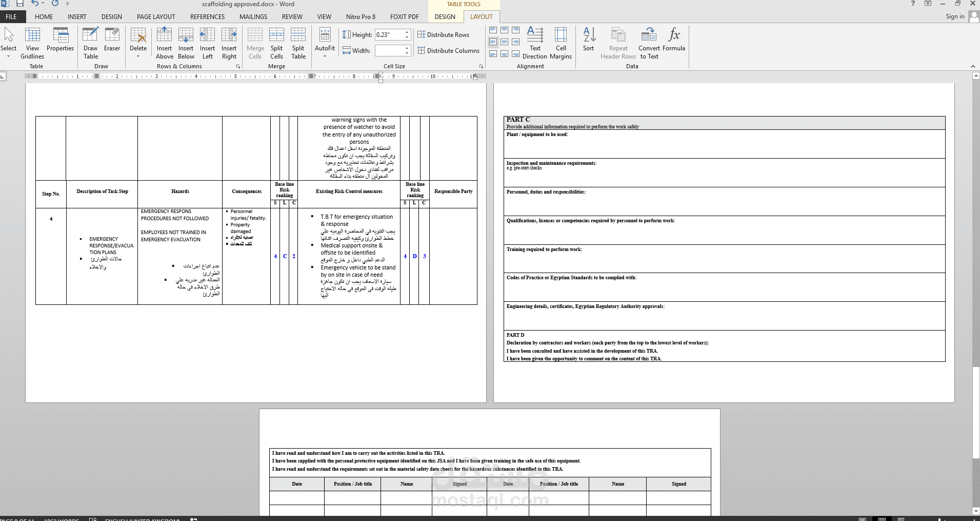The image size is (980, 521).
Task: Click the Width input field
Action: tap(389, 50)
